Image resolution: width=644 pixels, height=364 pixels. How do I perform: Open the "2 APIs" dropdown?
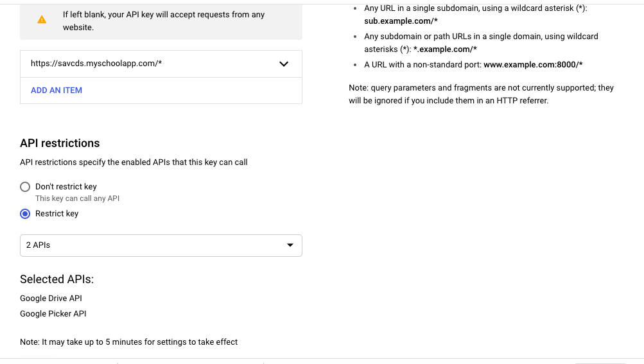tap(161, 245)
